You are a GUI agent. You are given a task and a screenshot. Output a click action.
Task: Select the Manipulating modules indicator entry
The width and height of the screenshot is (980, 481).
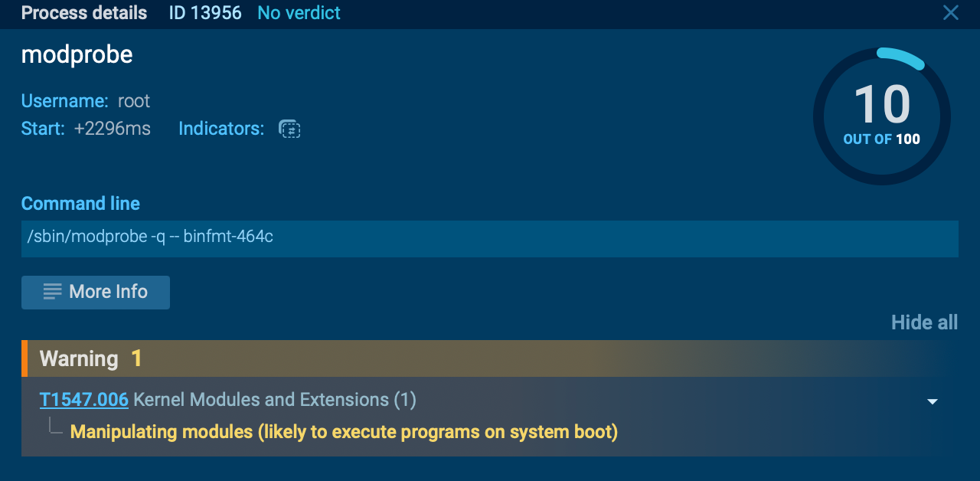tap(344, 432)
